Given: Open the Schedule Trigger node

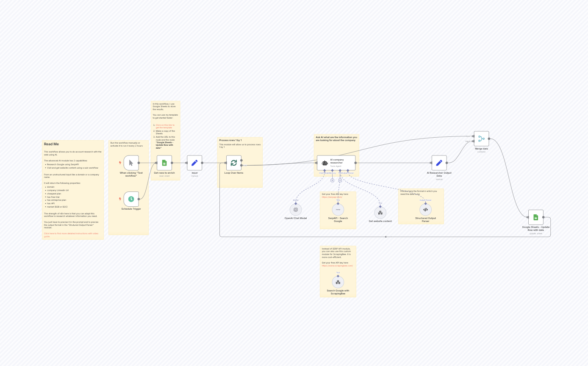Looking at the screenshot, I should click(x=131, y=199).
